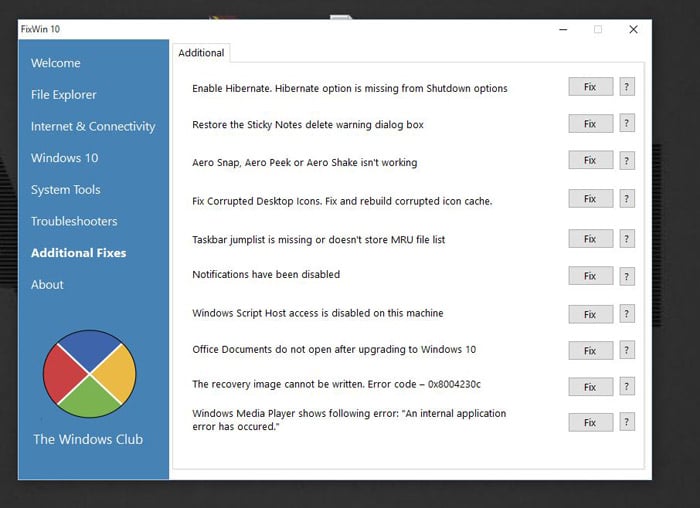Image resolution: width=700 pixels, height=508 pixels.
Task: Apply fix for Taskbar jumplist missing
Action: tap(591, 239)
